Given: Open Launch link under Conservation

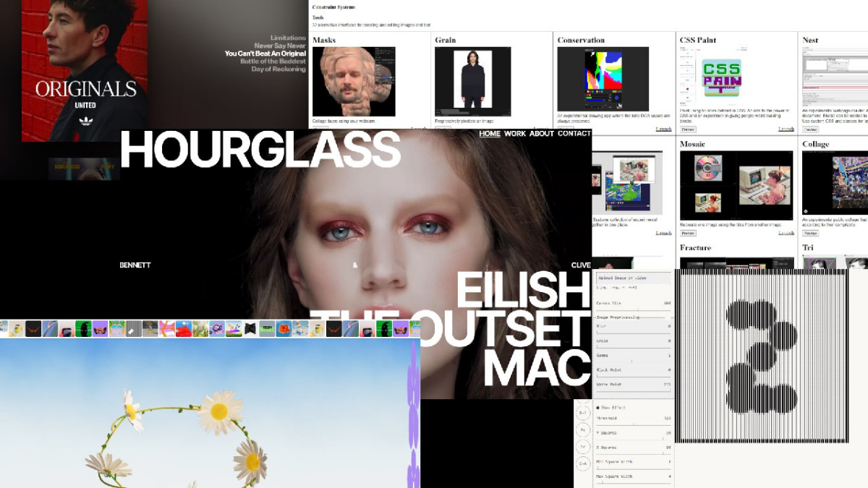Looking at the screenshot, I should 663,129.
